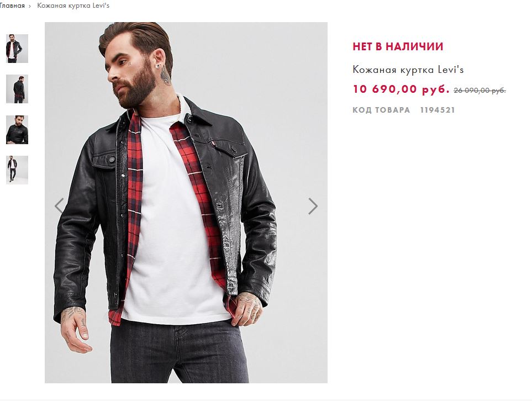Select the third thumbnail with buttoned jacket close-up
Image resolution: width=532 pixels, height=412 pixels.
coord(17,130)
